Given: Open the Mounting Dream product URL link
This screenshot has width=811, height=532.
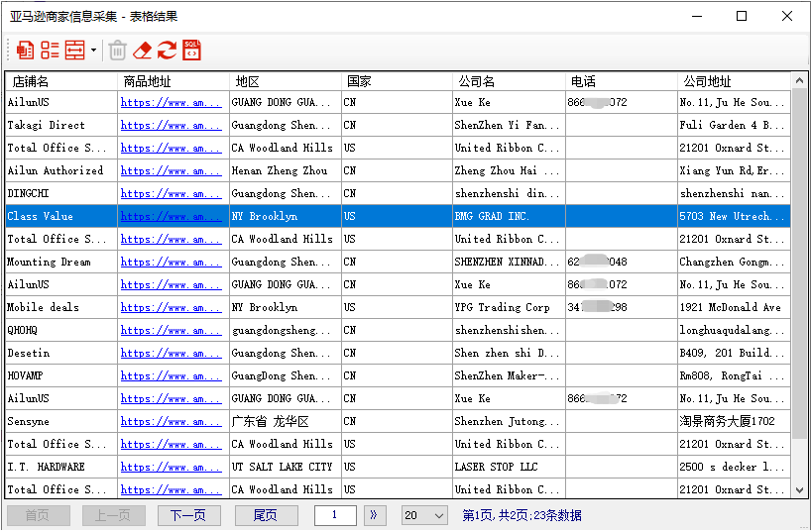Looking at the screenshot, I should (172, 263).
